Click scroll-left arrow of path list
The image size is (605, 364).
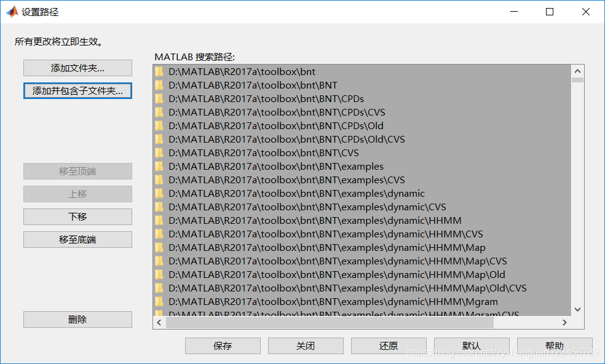tap(159, 322)
